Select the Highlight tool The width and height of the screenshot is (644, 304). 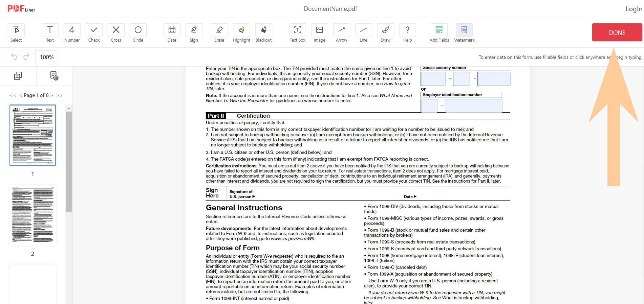pos(241,33)
